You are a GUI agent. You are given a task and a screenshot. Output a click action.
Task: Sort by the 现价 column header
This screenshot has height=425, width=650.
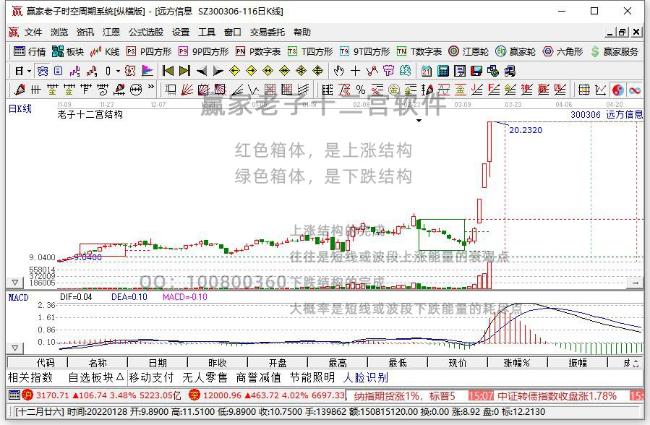(457, 363)
